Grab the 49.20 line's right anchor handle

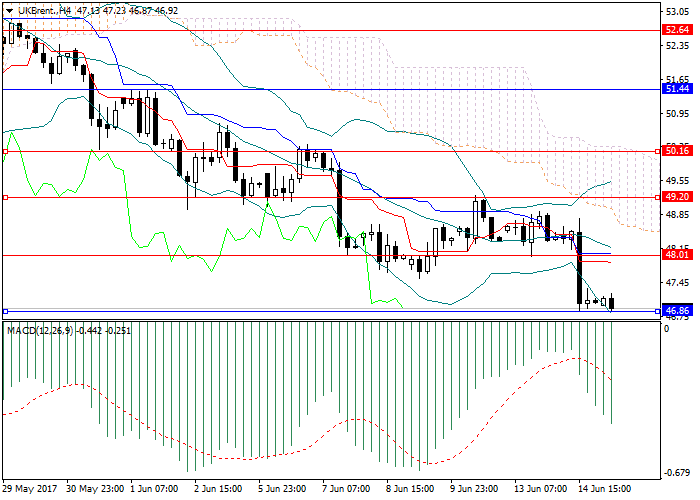click(658, 197)
